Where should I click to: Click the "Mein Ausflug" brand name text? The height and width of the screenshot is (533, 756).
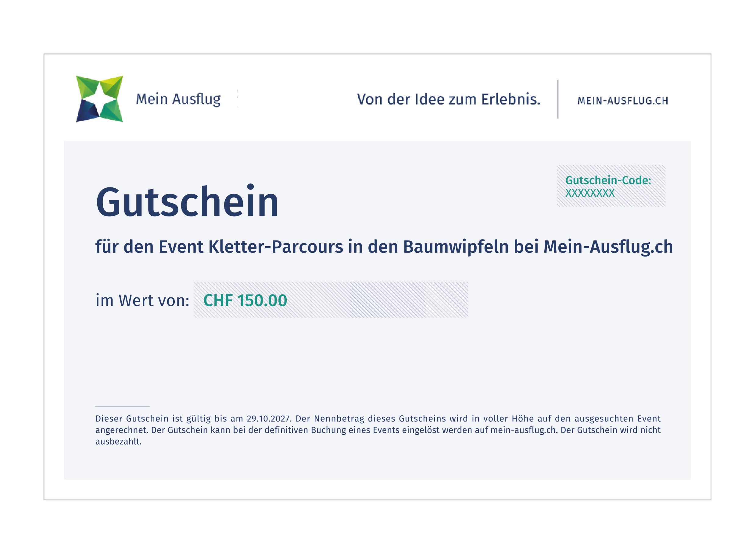pyautogui.click(x=178, y=99)
